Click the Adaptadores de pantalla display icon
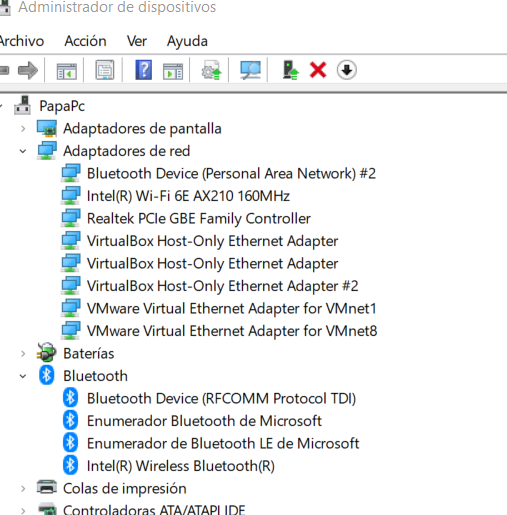Viewport: 507px width, 515px height. 47,128
